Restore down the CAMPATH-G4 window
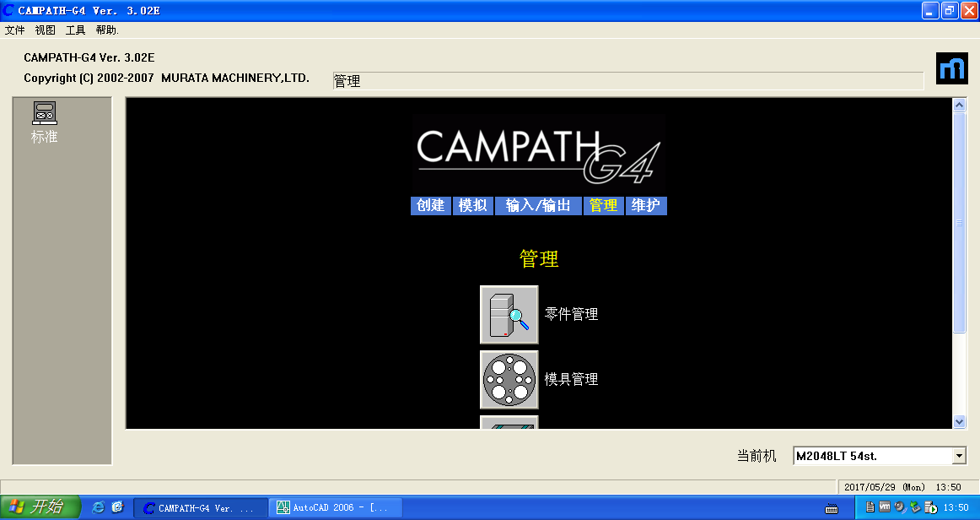Viewport: 980px width, 520px height. click(x=950, y=11)
